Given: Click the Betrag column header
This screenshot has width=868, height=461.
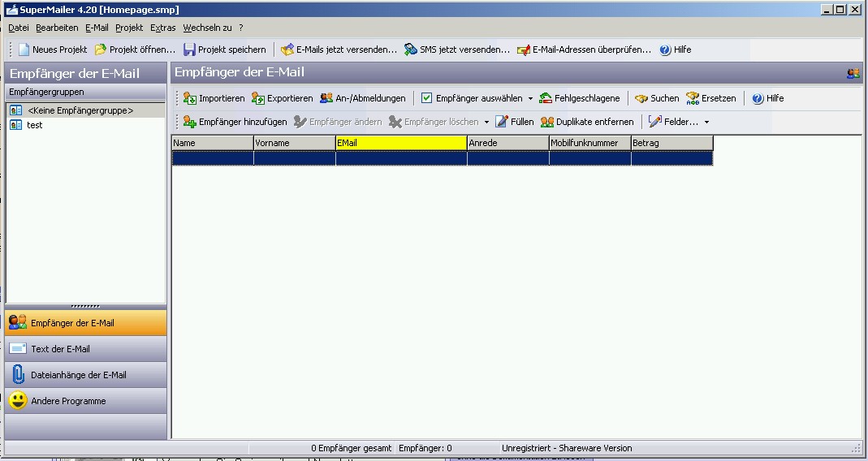Looking at the screenshot, I should 672,143.
